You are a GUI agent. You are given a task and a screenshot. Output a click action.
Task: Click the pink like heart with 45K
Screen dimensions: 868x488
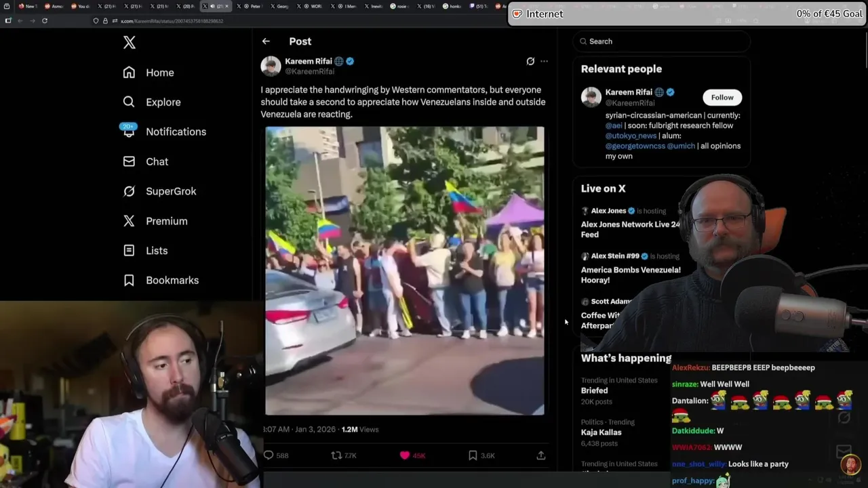pos(405,455)
